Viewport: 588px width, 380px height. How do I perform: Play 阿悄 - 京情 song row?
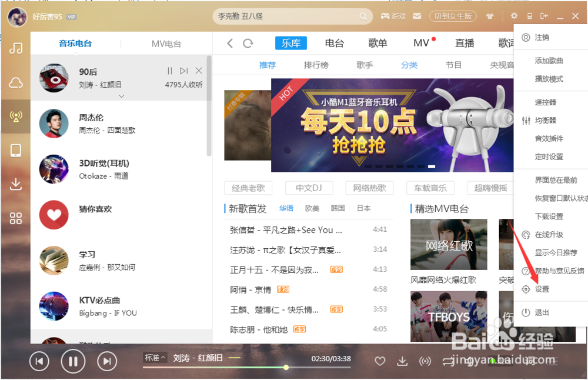308,289
